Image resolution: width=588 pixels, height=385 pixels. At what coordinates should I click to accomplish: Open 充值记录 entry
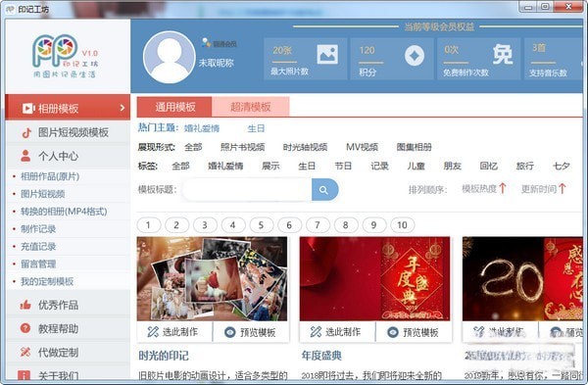click(x=38, y=247)
